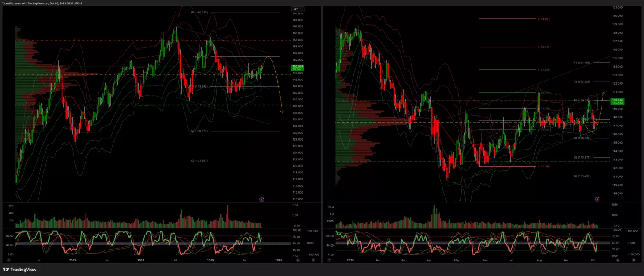Open the JPY currency selector
This screenshot has height=276, width=644.
(x=297, y=9)
